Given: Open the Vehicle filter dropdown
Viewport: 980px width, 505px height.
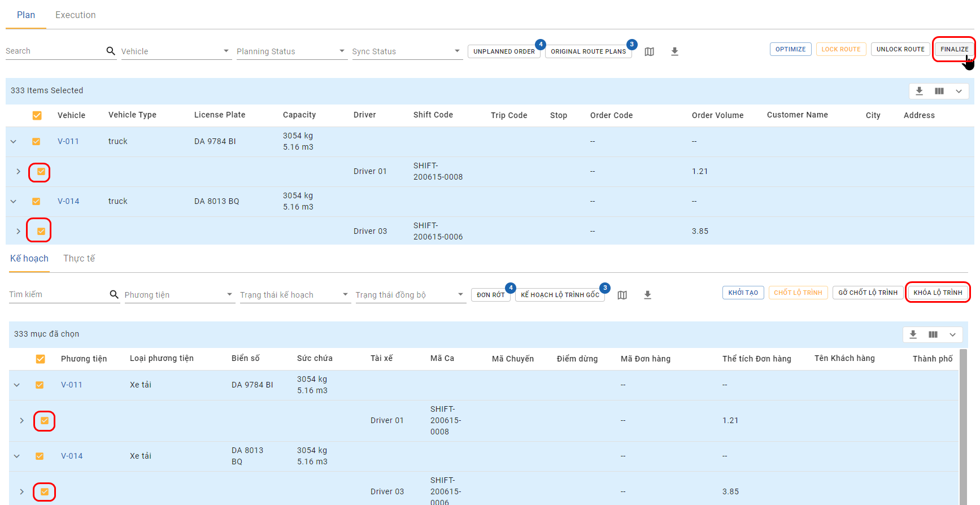Looking at the screenshot, I should click(x=176, y=51).
